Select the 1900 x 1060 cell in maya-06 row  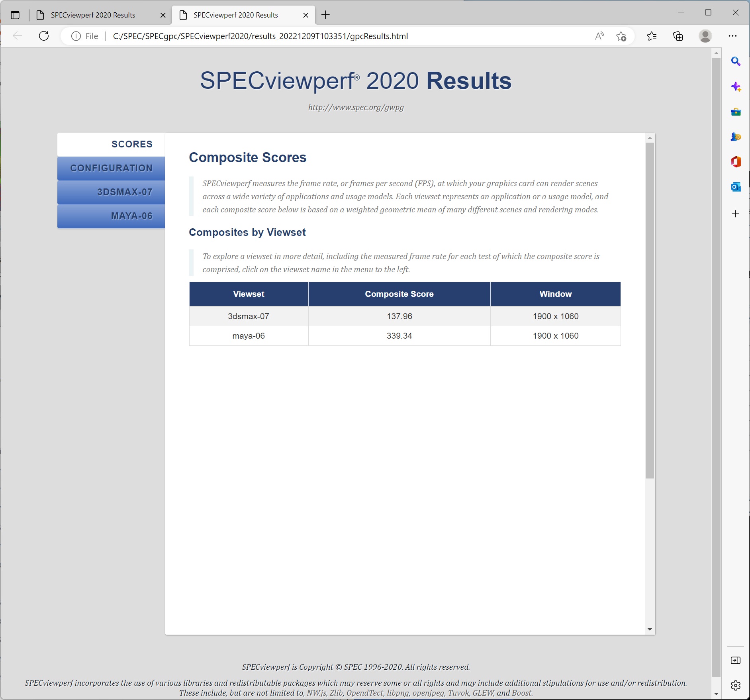tap(556, 336)
